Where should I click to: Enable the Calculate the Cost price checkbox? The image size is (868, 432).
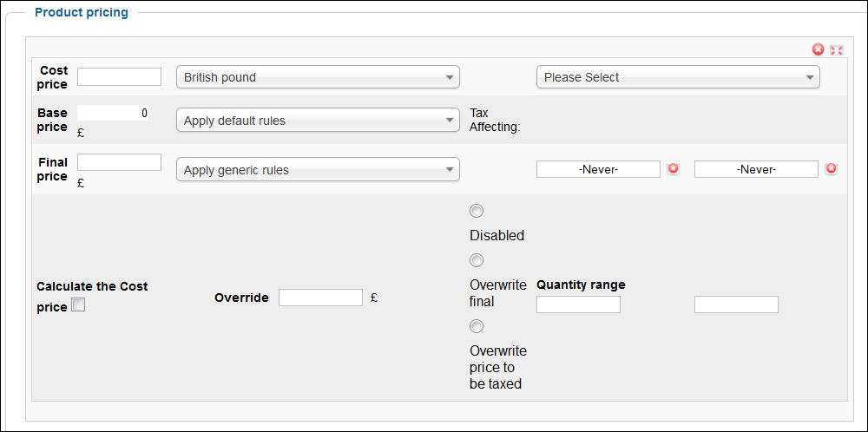click(x=79, y=304)
